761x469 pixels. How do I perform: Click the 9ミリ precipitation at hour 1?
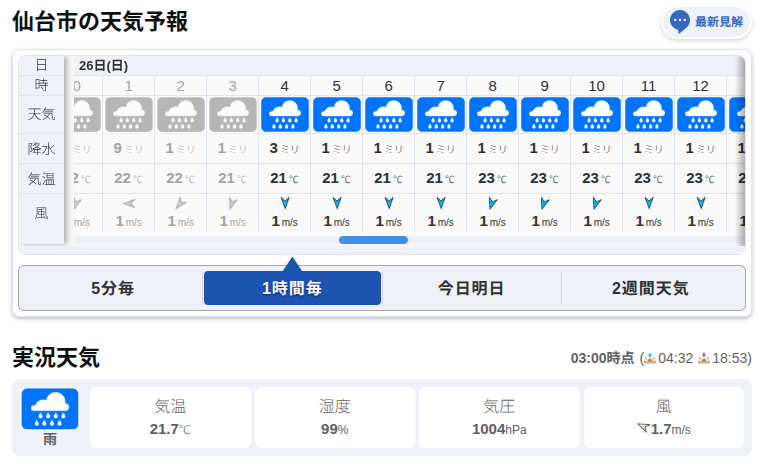click(129, 148)
